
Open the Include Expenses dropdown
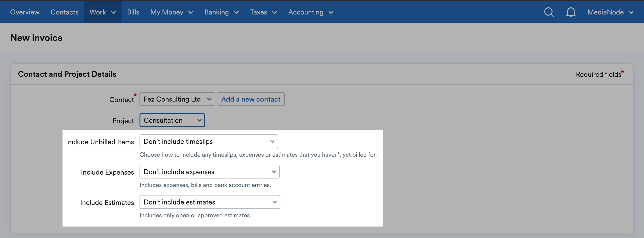pos(209,172)
